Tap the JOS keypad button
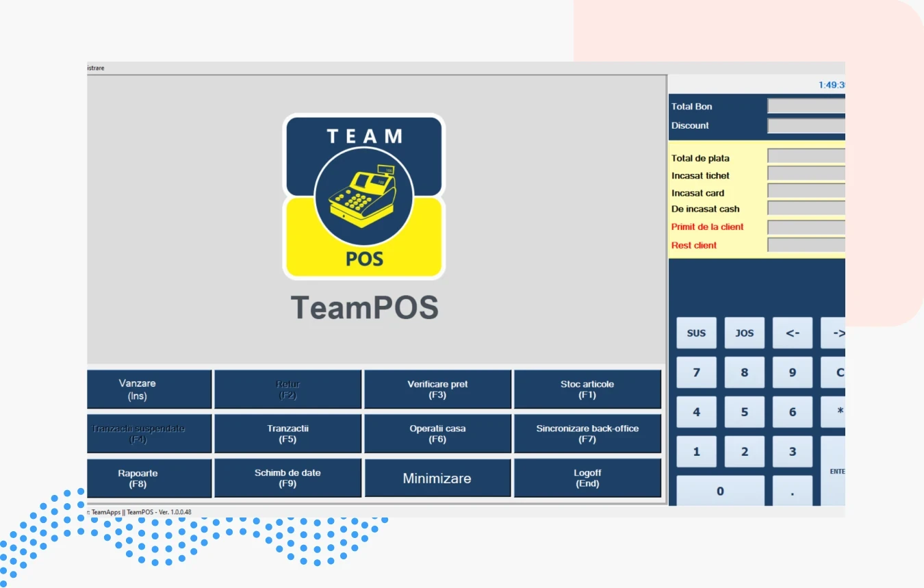The image size is (924, 588). point(745,333)
